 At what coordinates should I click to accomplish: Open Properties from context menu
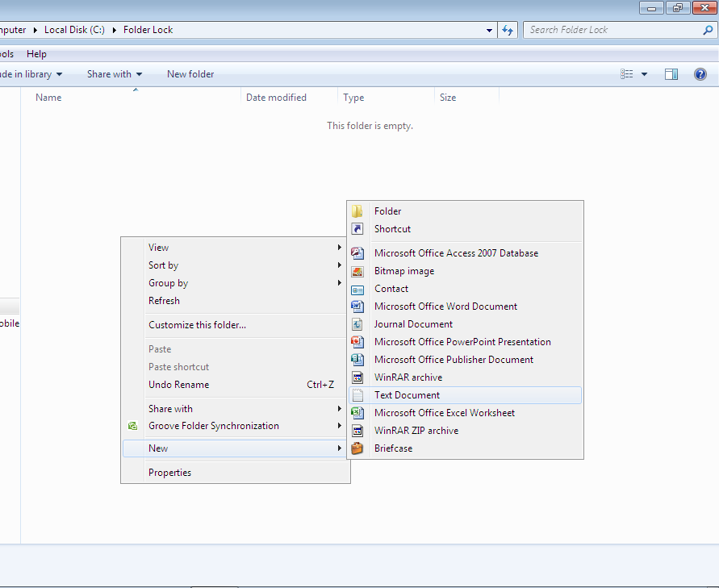235,473
